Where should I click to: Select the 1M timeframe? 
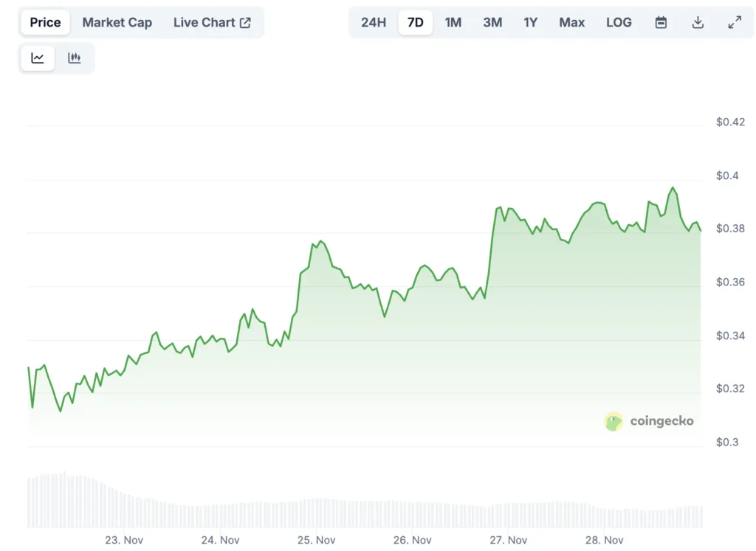tap(453, 22)
